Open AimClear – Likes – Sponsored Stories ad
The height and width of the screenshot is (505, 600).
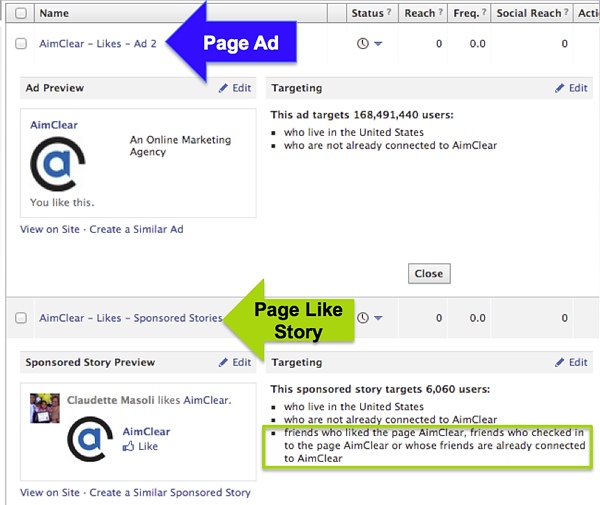tap(130, 318)
